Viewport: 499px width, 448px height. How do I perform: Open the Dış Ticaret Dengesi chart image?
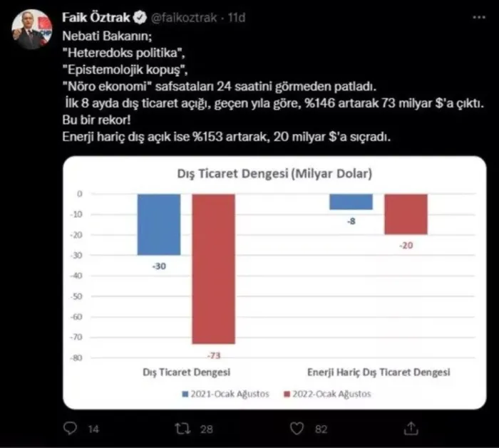(274, 283)
